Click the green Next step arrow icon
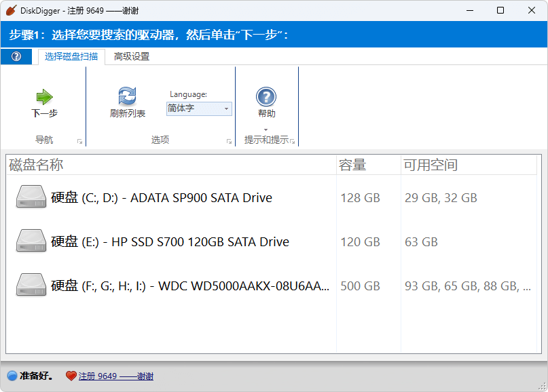 click(44, 97)
